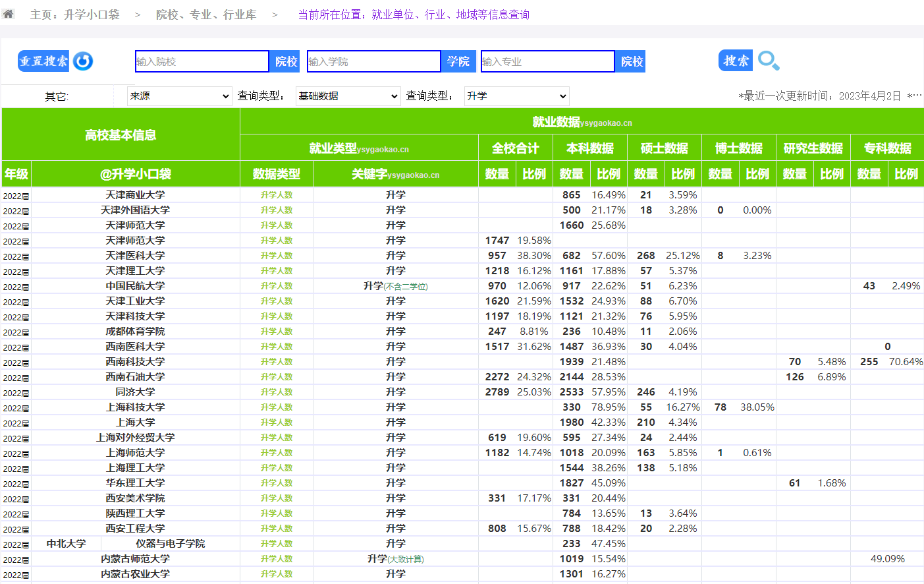
Task: Focus the 输入专业 input field
Action: pyautogui.click(x=547, y=61)
